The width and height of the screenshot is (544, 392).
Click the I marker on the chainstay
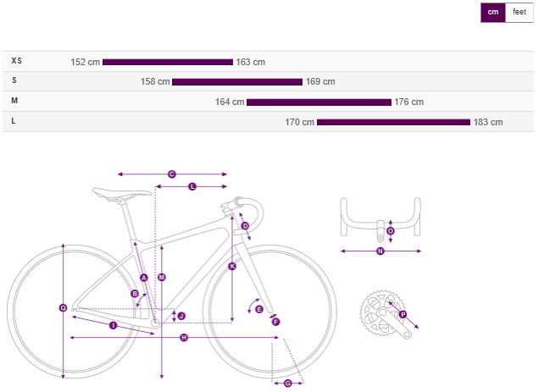[x=113, y=325]
